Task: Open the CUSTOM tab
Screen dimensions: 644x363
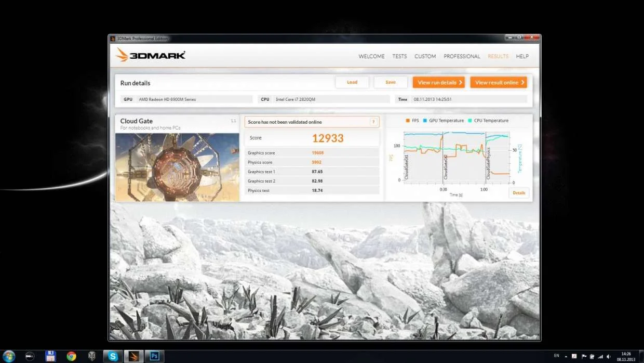Action: click(x=425, y=56)
